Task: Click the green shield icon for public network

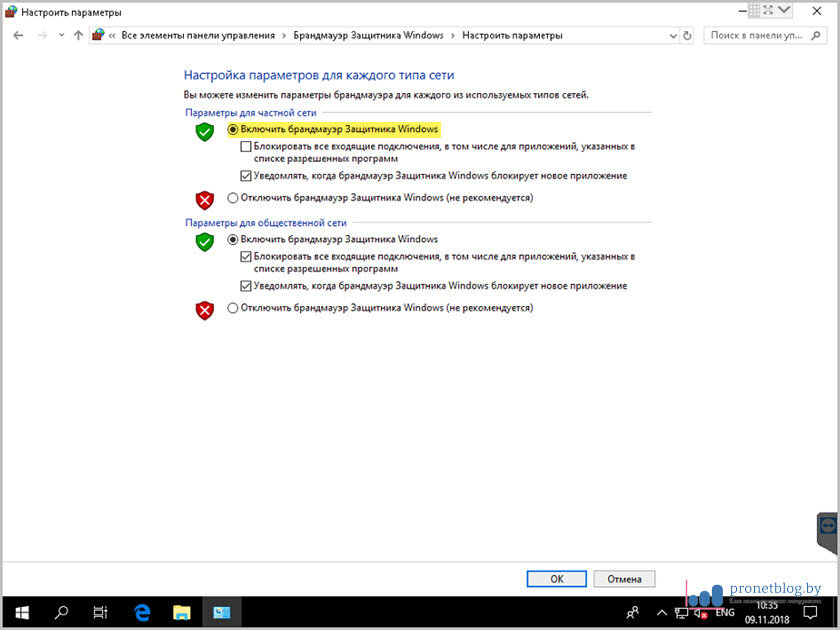Action: pyautogui.click(x=204, y=241)
